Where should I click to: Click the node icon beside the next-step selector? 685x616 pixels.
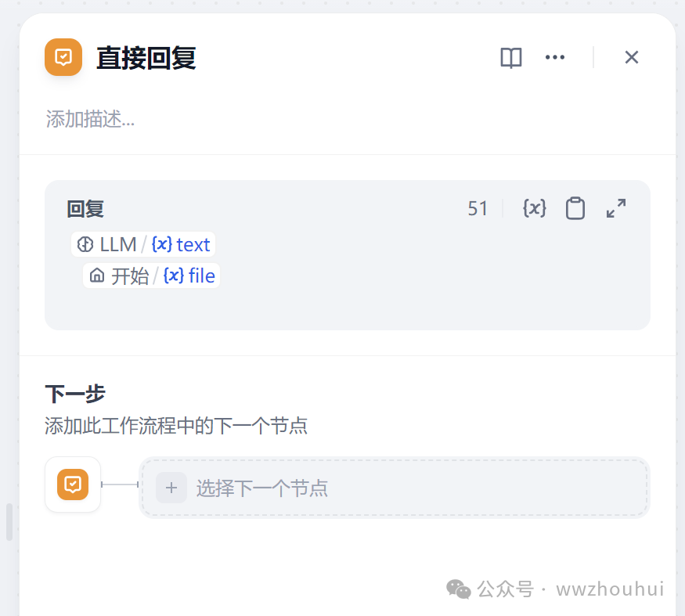(x=72, y=485)
